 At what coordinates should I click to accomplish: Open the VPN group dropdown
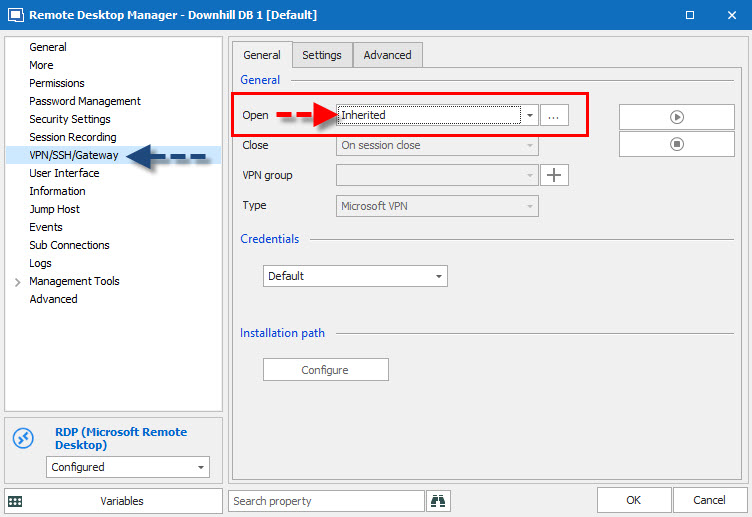click(x=437, y=175)
